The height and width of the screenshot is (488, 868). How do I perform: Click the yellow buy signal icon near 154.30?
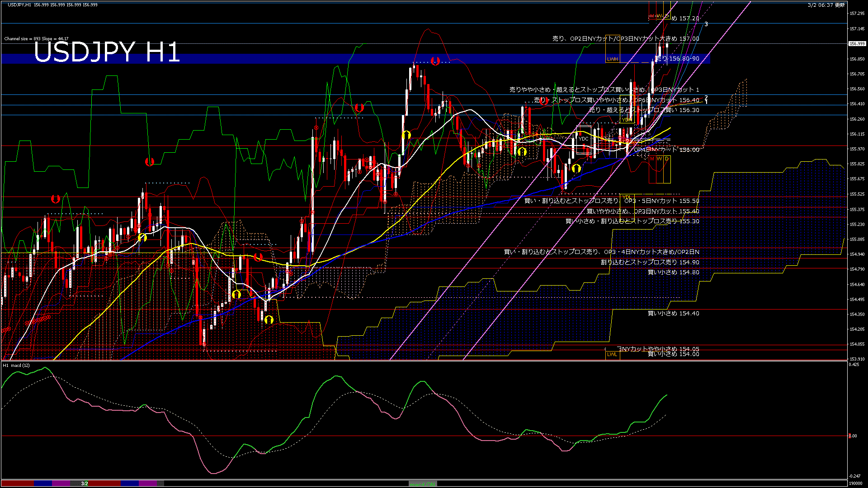pyautogui.click(x=269, y=319)
